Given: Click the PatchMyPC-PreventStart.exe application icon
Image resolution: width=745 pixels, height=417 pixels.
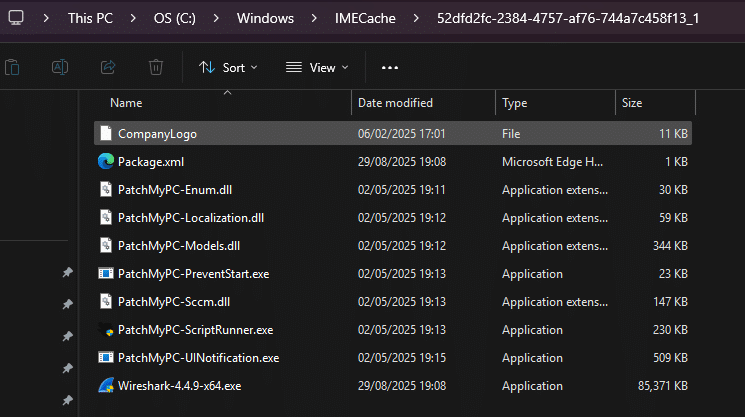Looking at the screenshot, I should click(x=106, y=274).
